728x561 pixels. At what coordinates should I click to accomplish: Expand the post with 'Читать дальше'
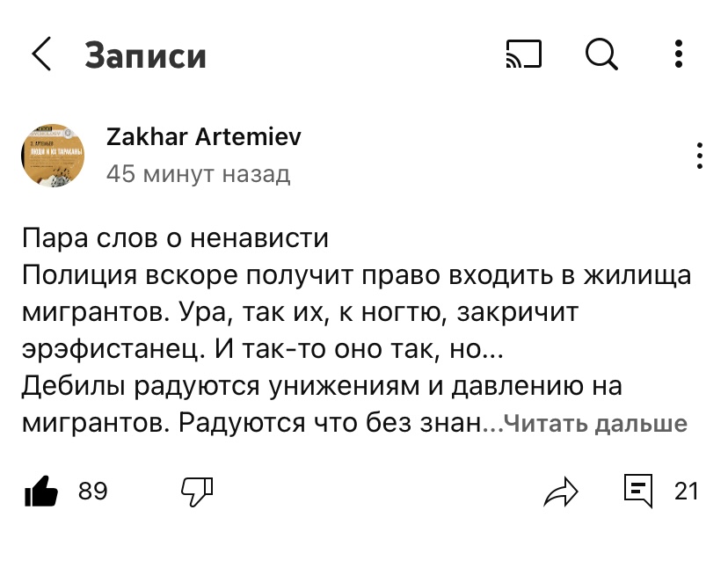(x=595, y=424)
